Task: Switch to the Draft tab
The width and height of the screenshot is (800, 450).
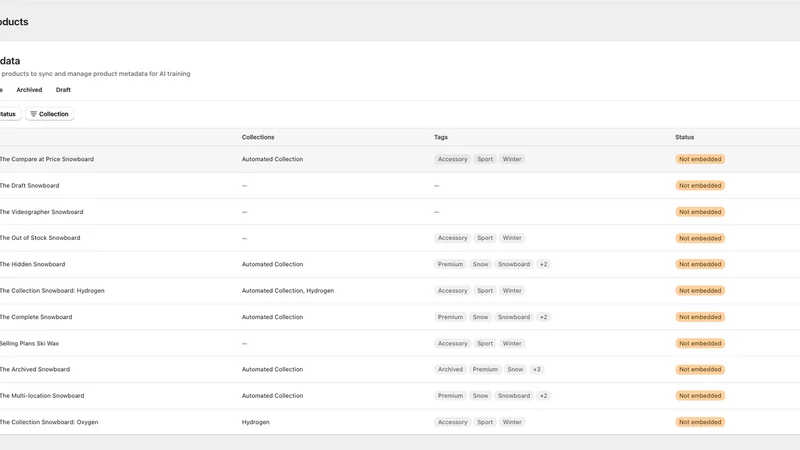Action: tap(63, 90)
